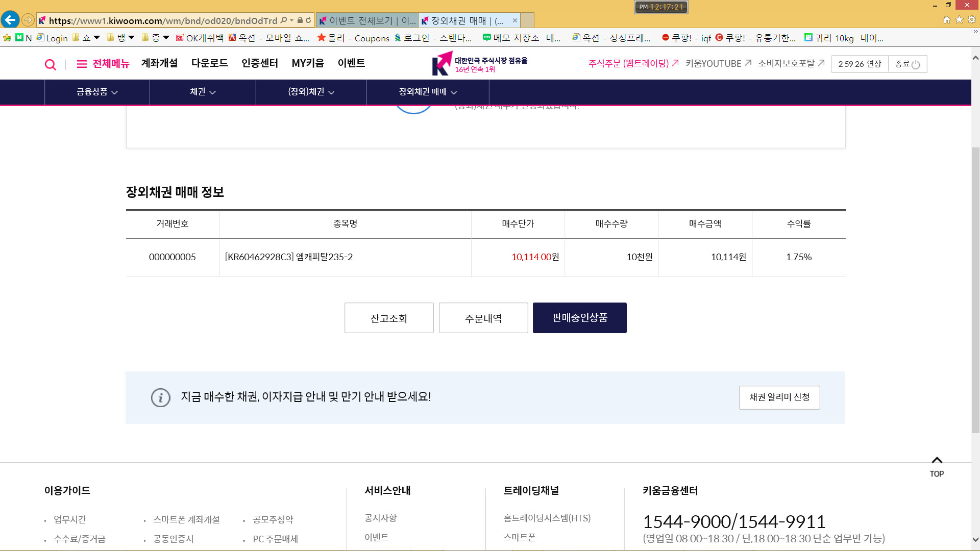Click the 잔고조회 button

(389, 318)
